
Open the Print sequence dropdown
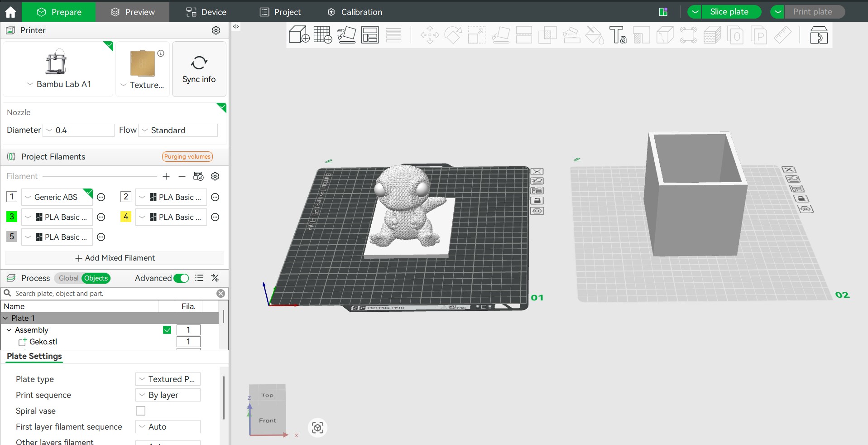coord(168,395)
